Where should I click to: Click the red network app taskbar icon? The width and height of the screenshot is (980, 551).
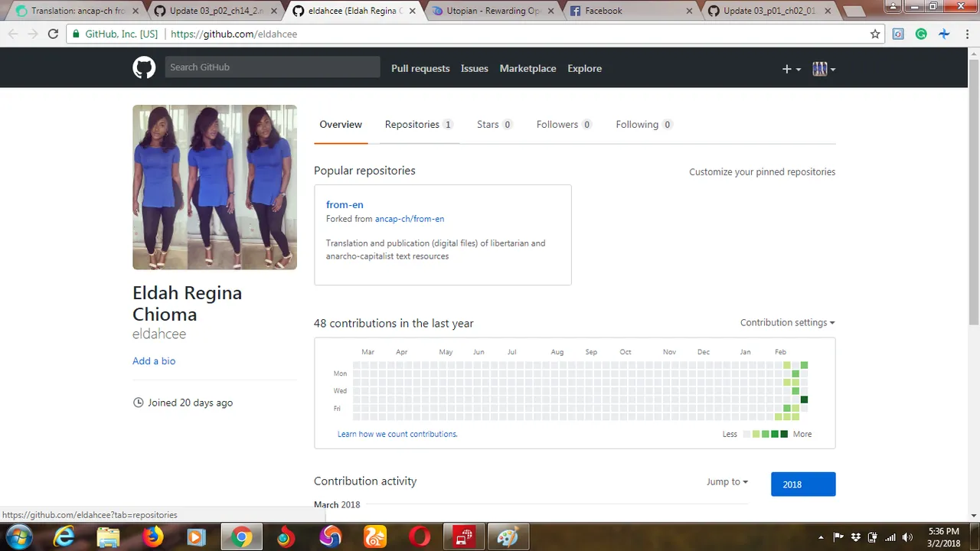pyautogui.click(x=464, y=537)
